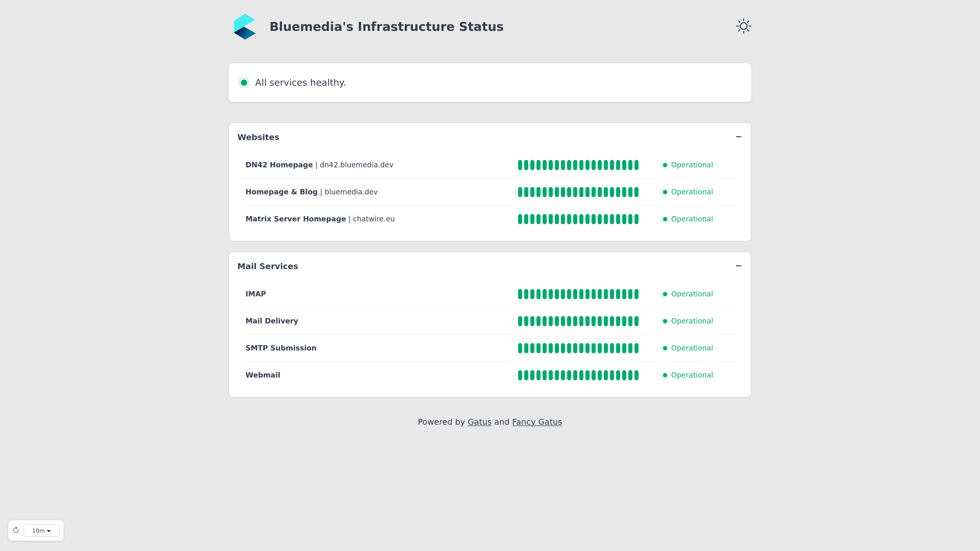
Task: Click the Bluemedia logo icon
Action: point(245,27)
